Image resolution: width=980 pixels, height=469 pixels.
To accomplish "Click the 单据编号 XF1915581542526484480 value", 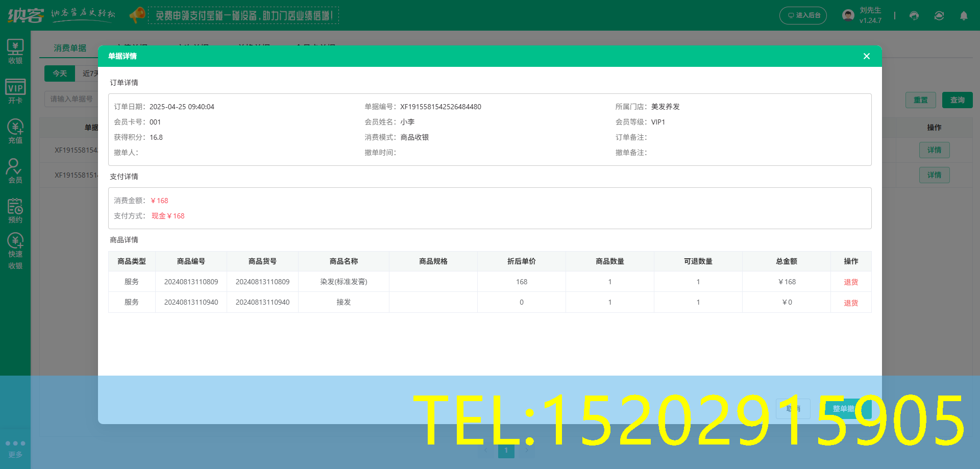I will pyautogui.click(x=440, y=107).
